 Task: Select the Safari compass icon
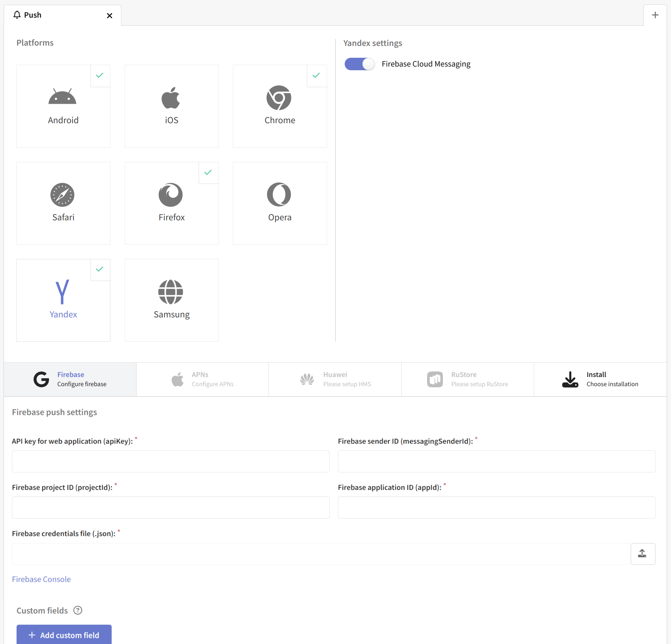(x=62, y=195)
